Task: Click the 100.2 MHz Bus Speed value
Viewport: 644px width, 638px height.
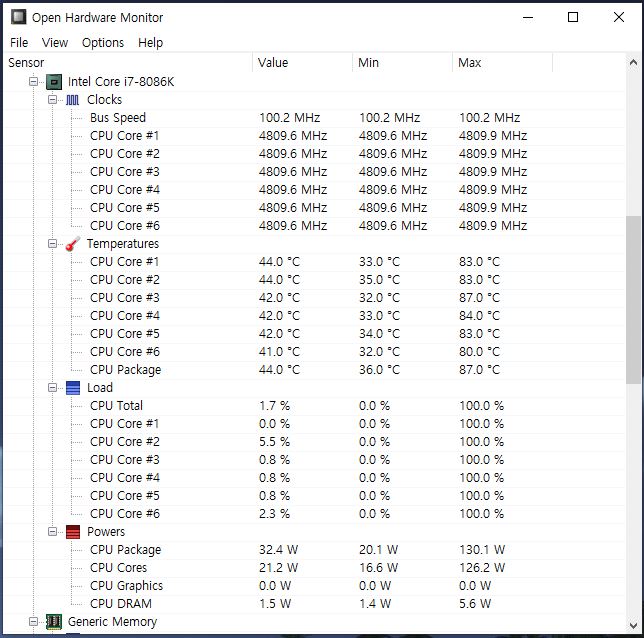Action: [290, 118]
